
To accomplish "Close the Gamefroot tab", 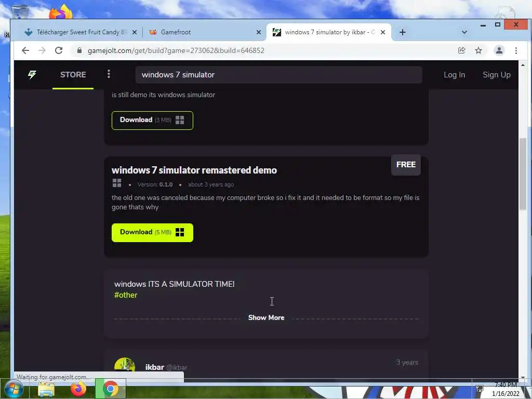I will pos(259,32).
